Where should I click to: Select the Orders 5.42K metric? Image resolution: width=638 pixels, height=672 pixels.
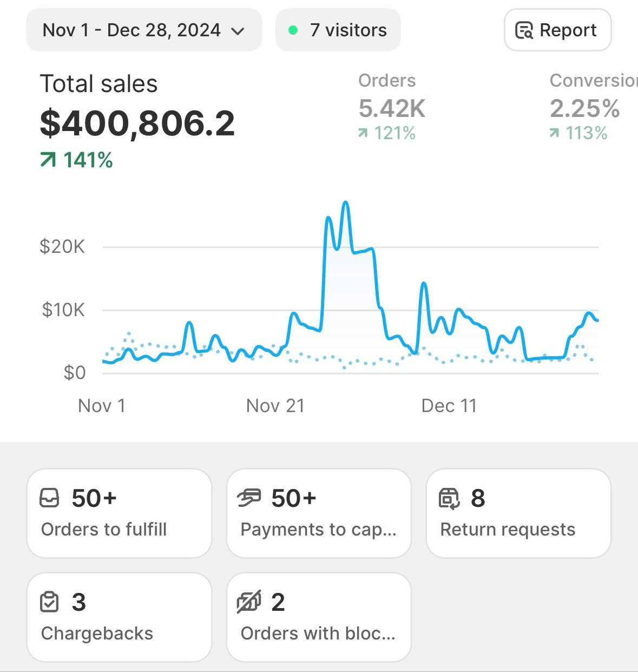392,107
